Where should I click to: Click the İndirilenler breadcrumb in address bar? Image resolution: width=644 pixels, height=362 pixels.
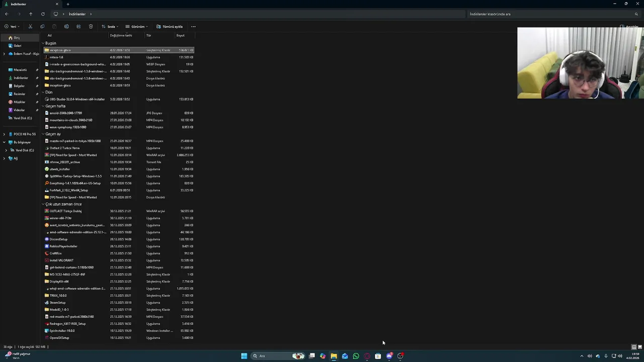click(x=77, y=14)
